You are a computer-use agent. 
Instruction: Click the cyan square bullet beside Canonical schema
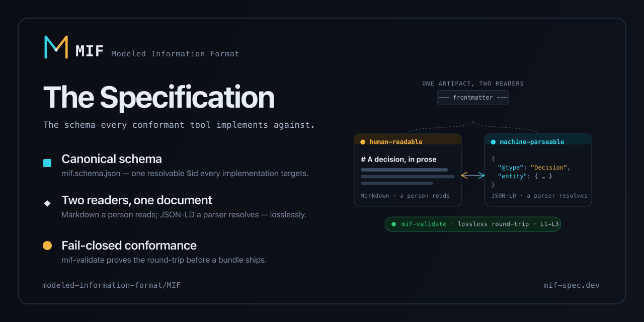click(47, 163)
